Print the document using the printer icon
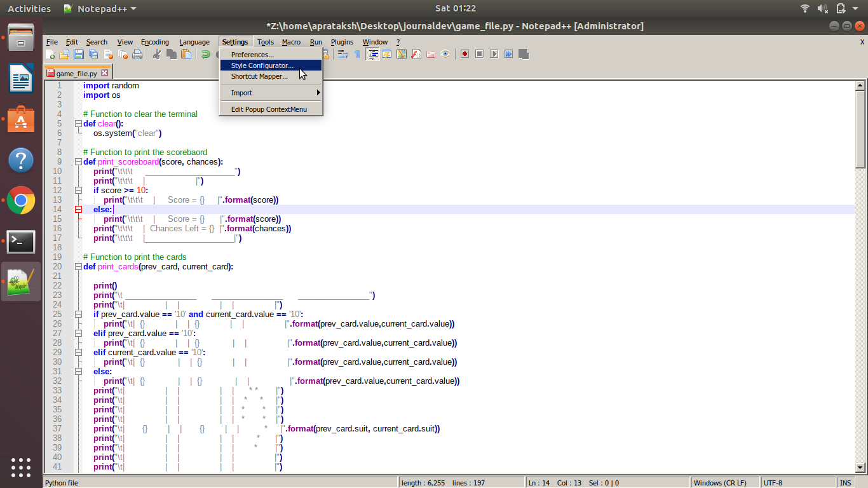 [137, 54]
